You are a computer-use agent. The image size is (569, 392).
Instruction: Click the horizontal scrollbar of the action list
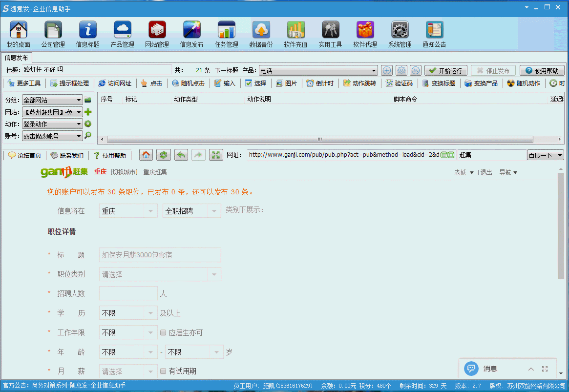point(320,139)
